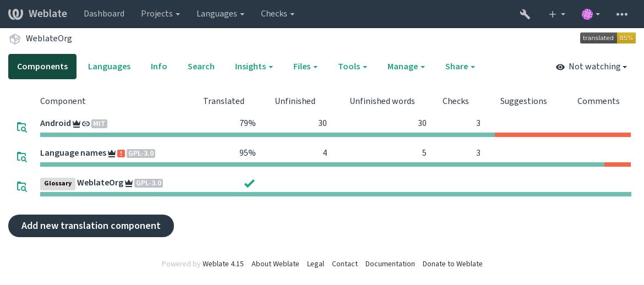Click the red alert icon on Language names
The height and width of the screenshot is (285, 644).
(x=121, y=154)
